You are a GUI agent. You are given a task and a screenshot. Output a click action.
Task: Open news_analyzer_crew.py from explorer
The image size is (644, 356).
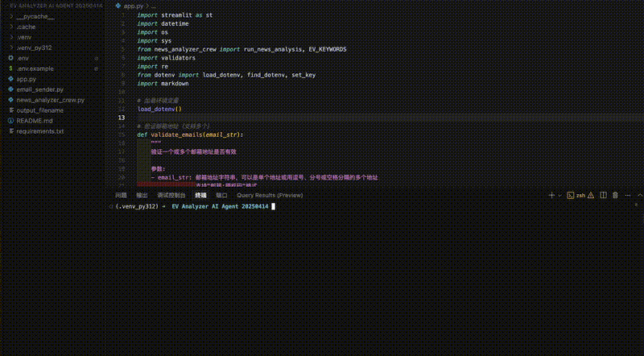[x=52, y=100]
